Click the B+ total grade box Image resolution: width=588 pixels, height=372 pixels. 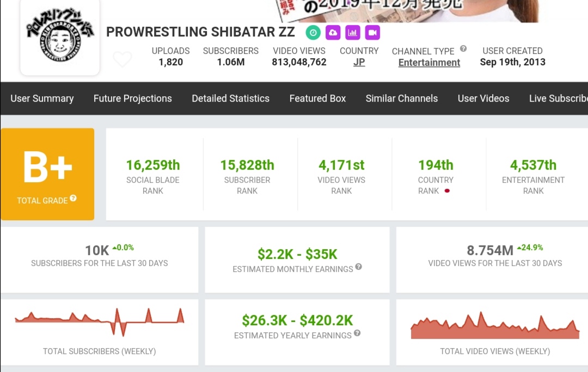[x=47, y=174]
